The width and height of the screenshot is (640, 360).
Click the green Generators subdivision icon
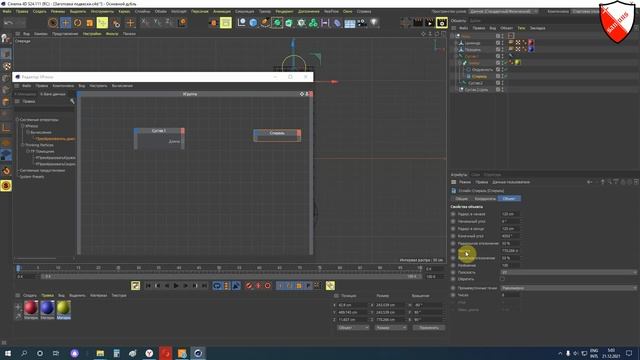[x=277, y=23]
